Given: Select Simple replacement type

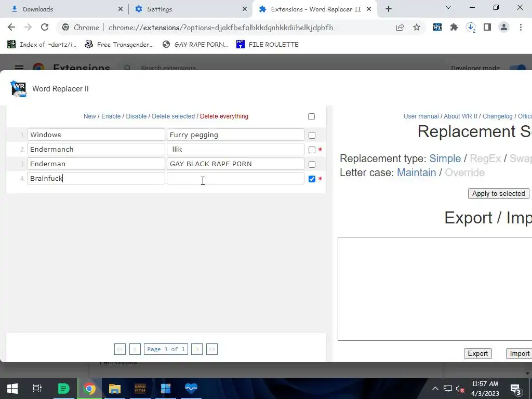Looking at the screenshot, I should click(x=445, y=158).
